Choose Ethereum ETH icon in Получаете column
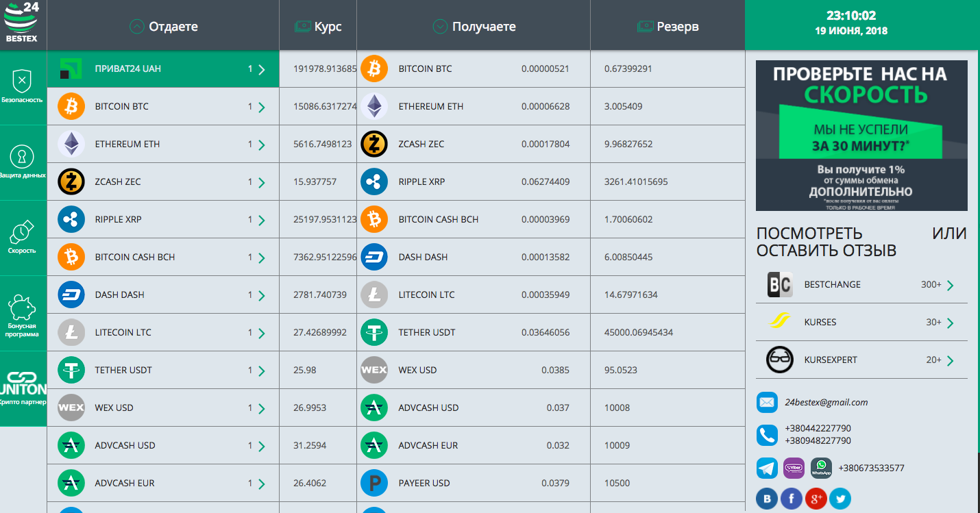Viewport: 980px width, 513px height. [374, 106]
